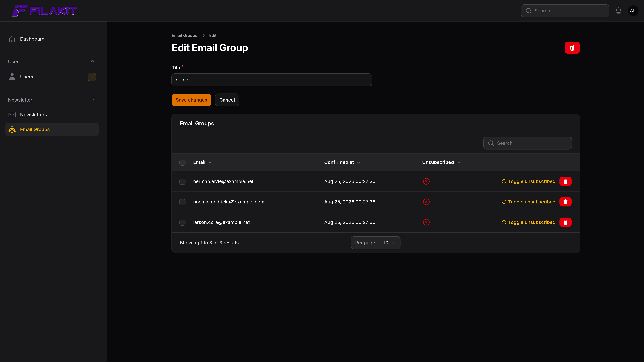The image size is (644, 362).
Task: Click the Newsletters envelope icon
Action: [x=12, y=115]
